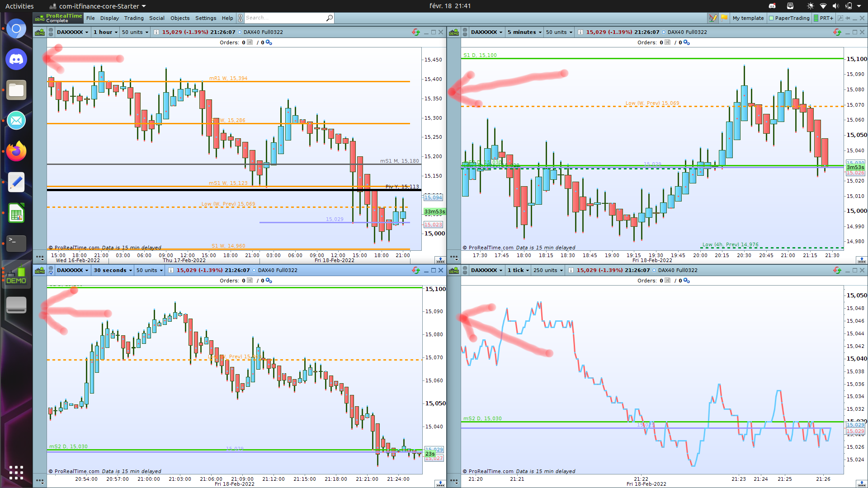This screenshot has height=488, width=868.
Task: Open the Objects menu
Action: point(179,18)
